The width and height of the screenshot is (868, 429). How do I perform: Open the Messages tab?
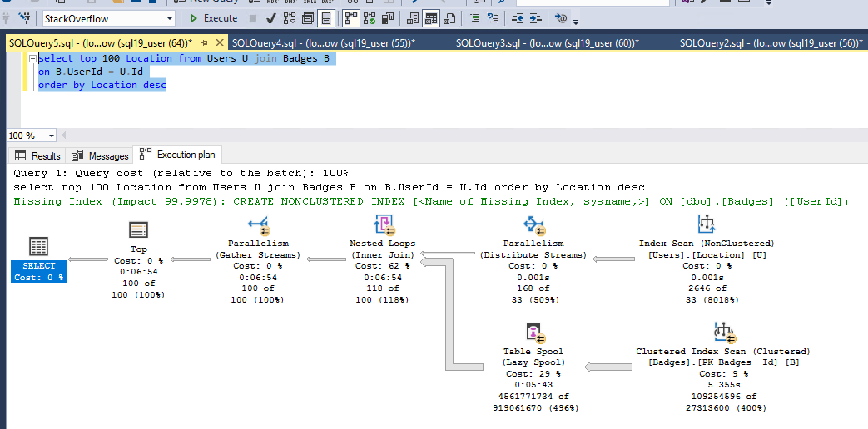pyautogui.click(x=102, y=156)
